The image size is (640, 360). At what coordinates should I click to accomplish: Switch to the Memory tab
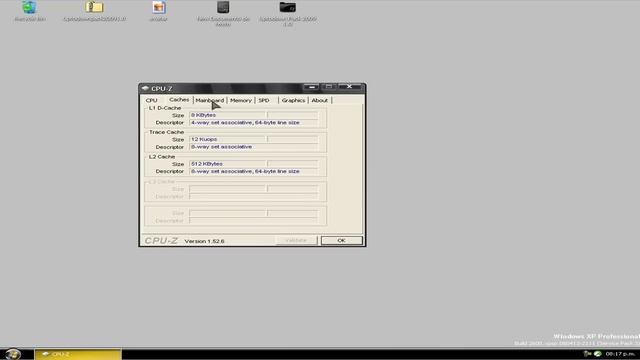(241, 100)
